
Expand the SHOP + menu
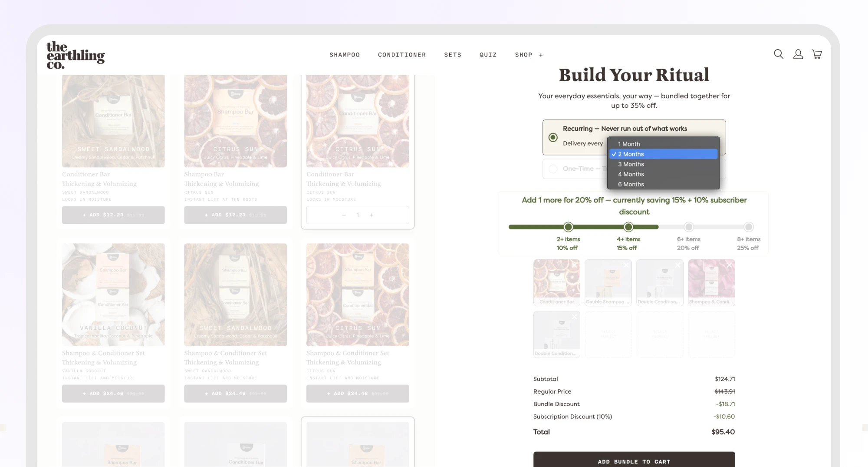[x=529, y=55]
